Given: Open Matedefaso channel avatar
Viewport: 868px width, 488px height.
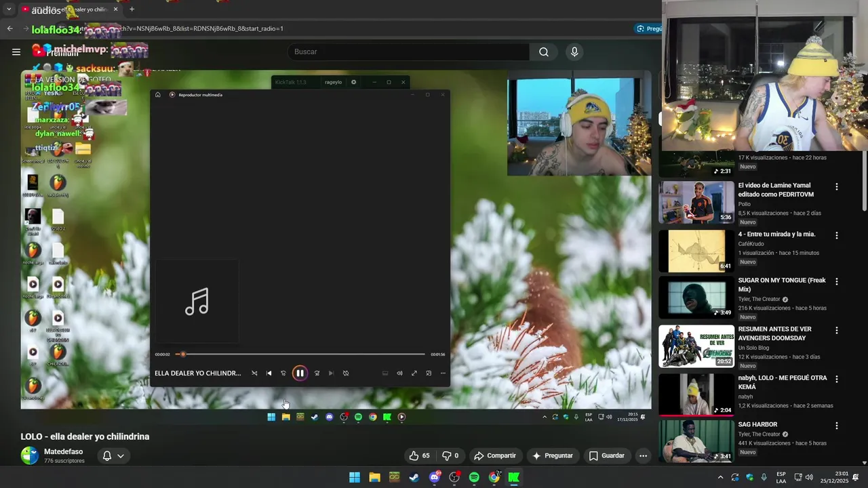Looking at the screenshot, I should (30, 455).
